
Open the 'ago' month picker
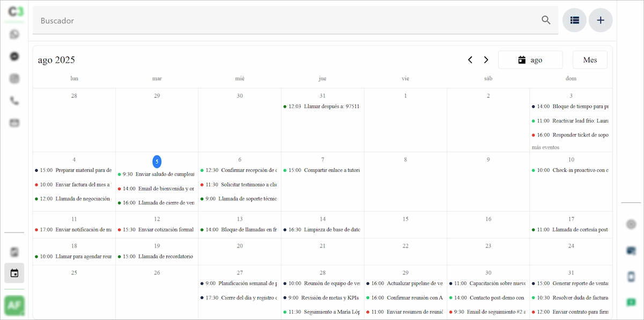pos(530,60)
